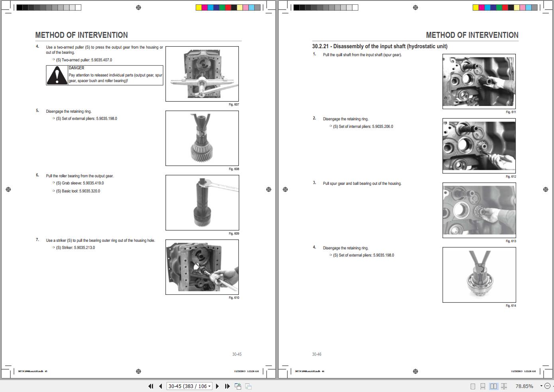Click the 78.85% zoom value
Viewport: 554px width, 392px height.
524,386
